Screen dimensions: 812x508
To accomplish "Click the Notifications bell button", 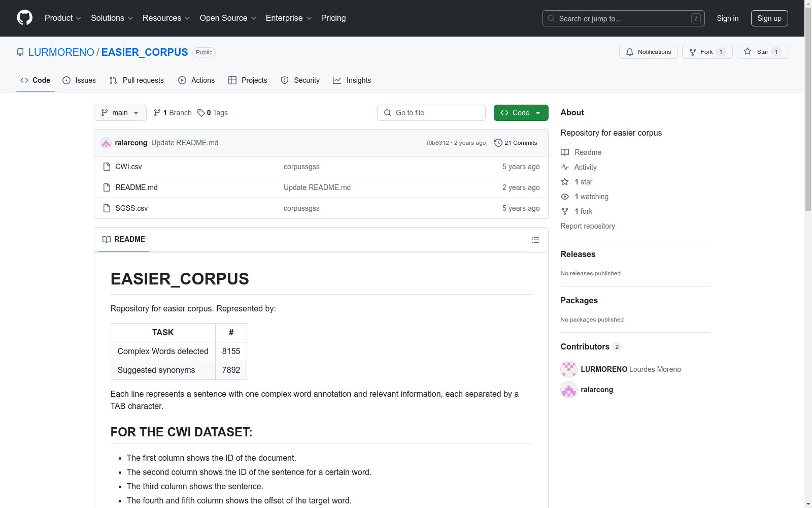I will coord(648,52).
